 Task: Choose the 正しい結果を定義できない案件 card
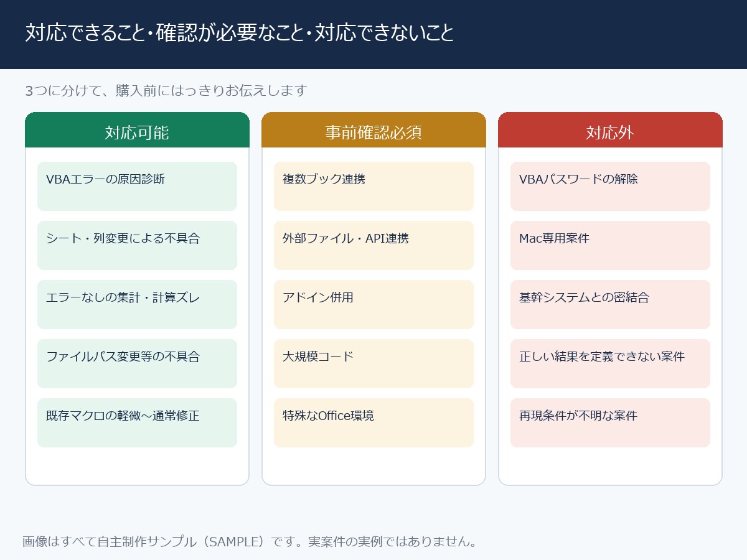coord(610,364)
